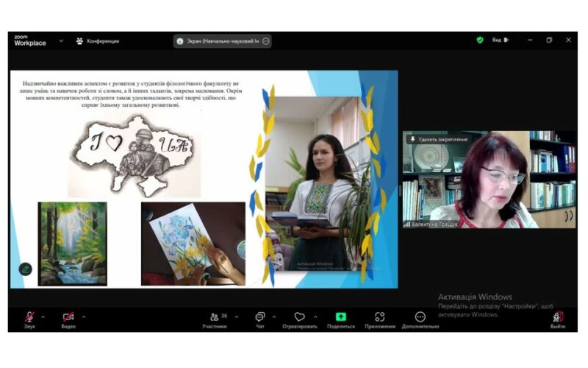The width and height of the screenshot is (588, 368).
Task: Unmute the microphone (Звук)
Action: pyautogui.click(x=29, y=318)
